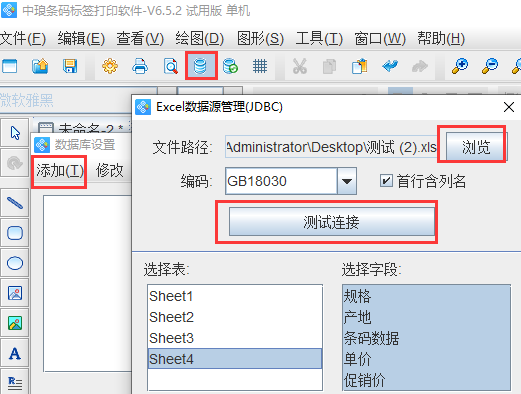Click the redo arrow icon
Screen dimensions: 521x394
420,66
